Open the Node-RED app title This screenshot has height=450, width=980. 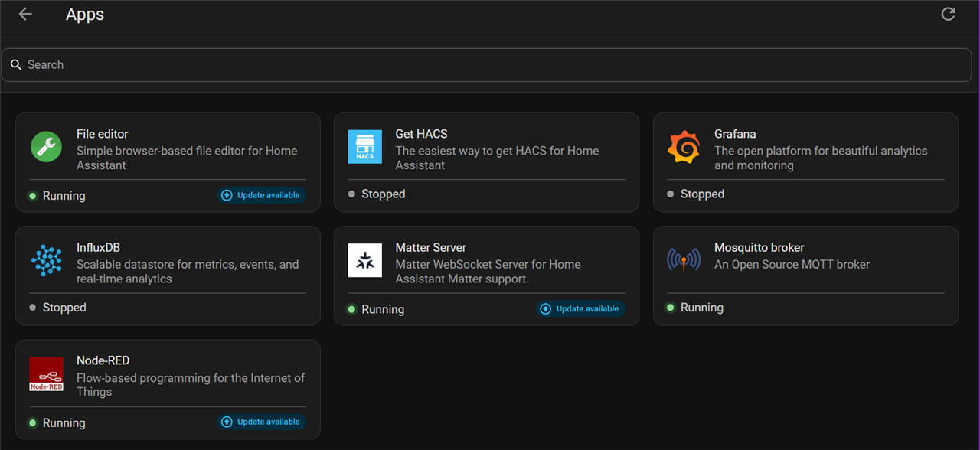[x=103, y=360]
